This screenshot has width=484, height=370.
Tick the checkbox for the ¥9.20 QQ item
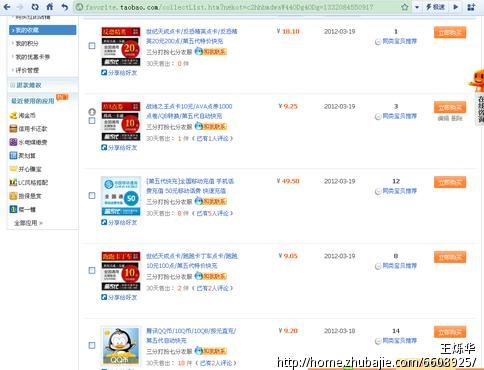(x=92, y=345)
